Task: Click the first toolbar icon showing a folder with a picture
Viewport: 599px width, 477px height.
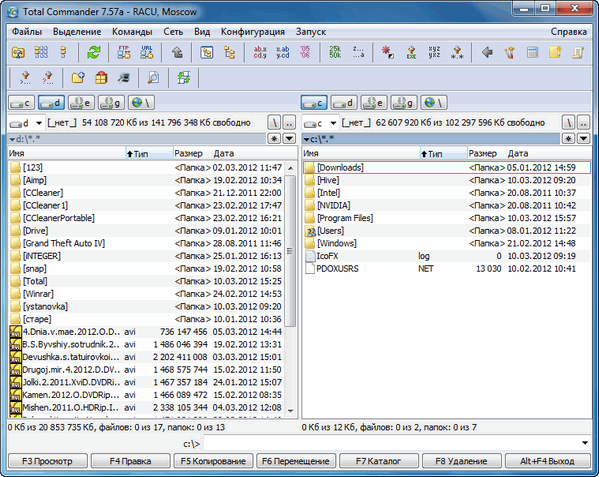Action: click(18, 52)
